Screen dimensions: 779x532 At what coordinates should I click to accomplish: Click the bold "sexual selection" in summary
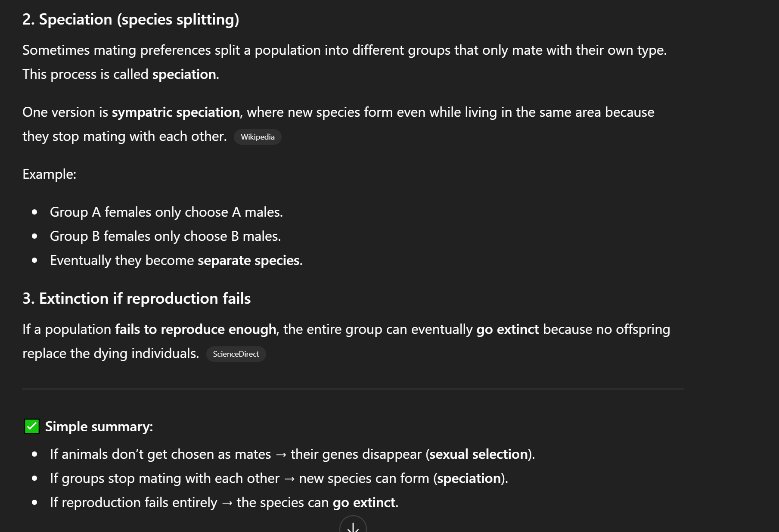(478, 454)
